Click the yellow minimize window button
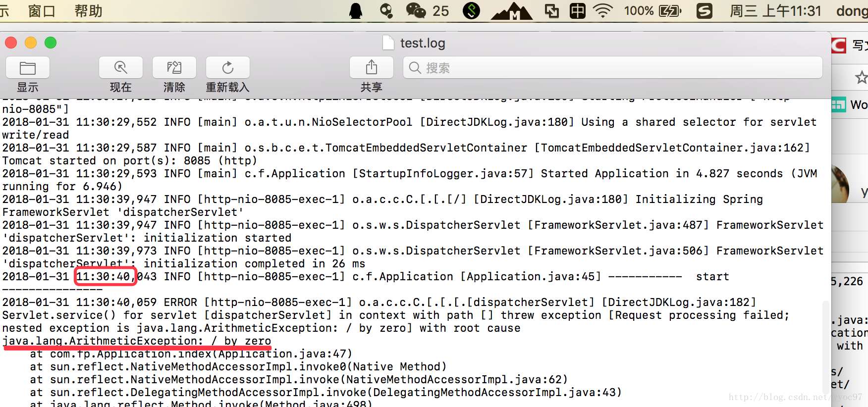868x407 pixels. click(31, 43)
